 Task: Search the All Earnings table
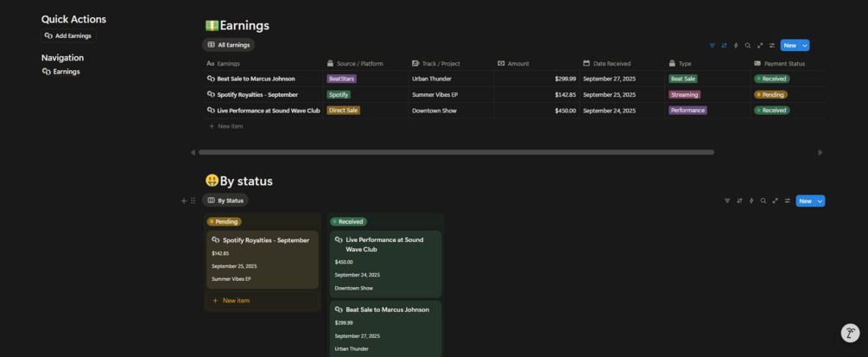tap(748, 45)
